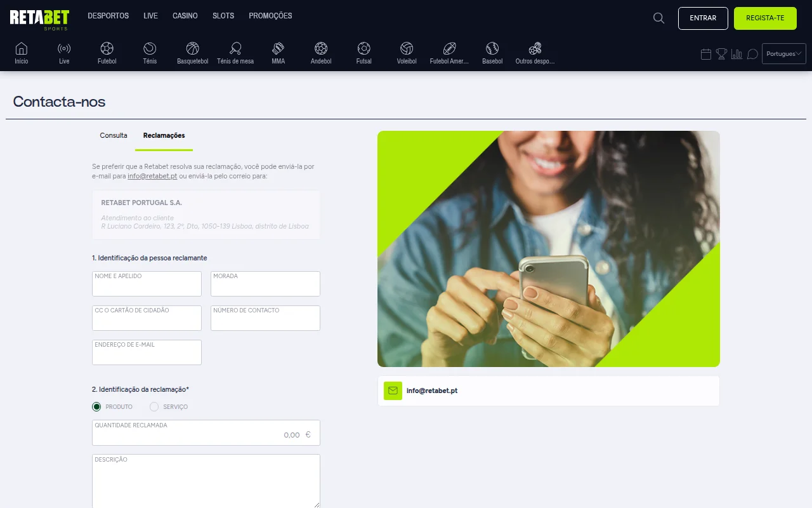Focus the Quantidade Reclamada amount field
The image size is (812, 508).
click(206, 432)
